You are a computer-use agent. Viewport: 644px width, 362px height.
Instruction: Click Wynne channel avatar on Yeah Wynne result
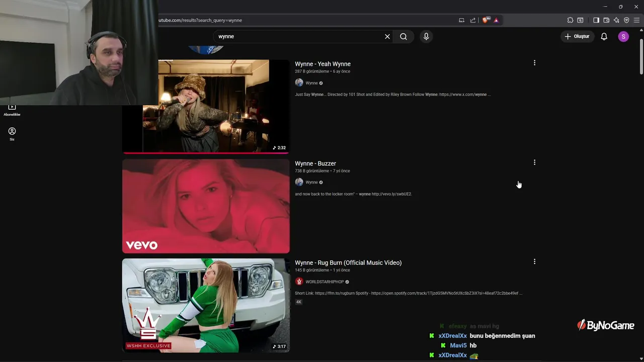coord(299,82)
